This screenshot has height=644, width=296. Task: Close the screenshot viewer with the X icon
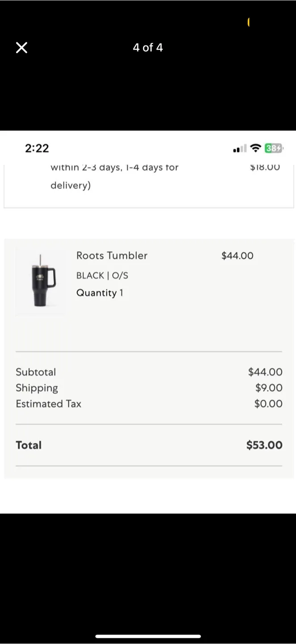21,47
